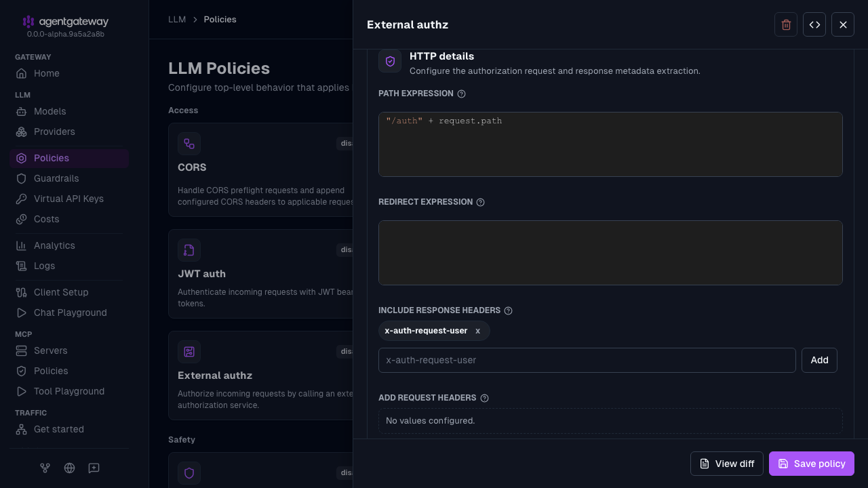Toggle the code view button

(814, 24)
